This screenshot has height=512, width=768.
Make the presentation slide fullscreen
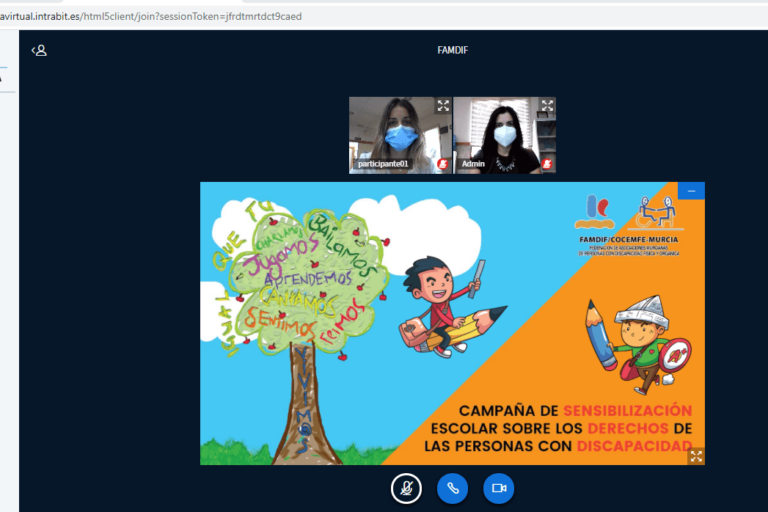coord(695,456)
